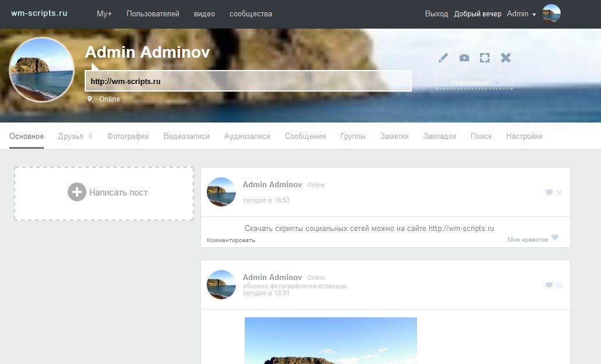Click the pencil edit profile icon
Viewport: 601px width, 364px height.
pos(443,57)
